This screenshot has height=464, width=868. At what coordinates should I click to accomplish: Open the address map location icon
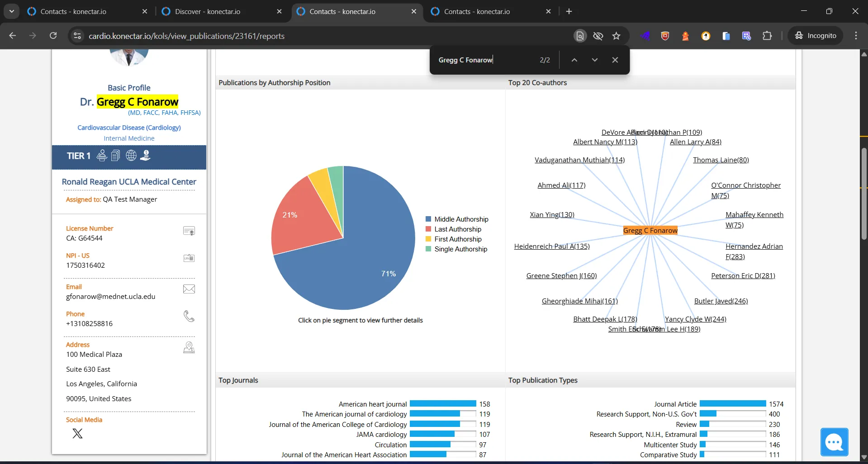[x=189, y=347]
